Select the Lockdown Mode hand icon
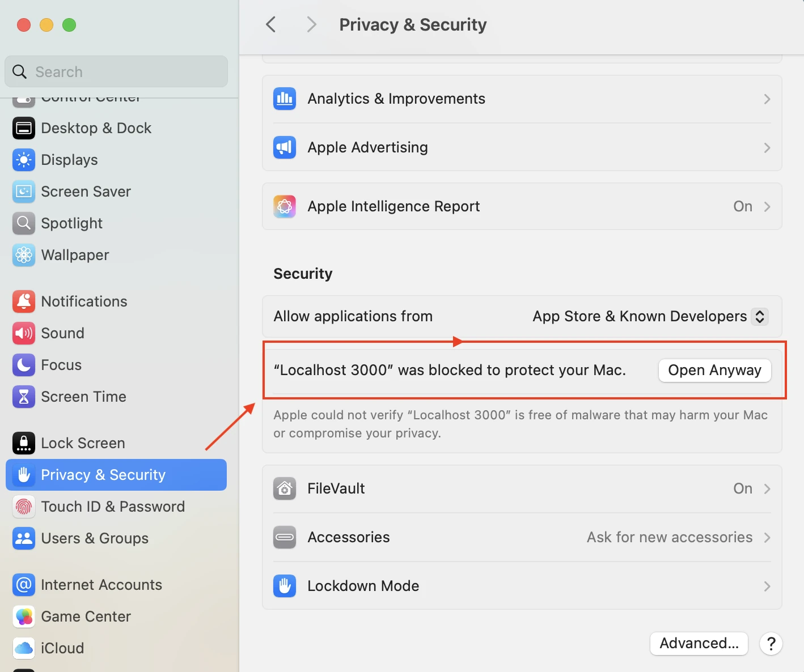 284,586
